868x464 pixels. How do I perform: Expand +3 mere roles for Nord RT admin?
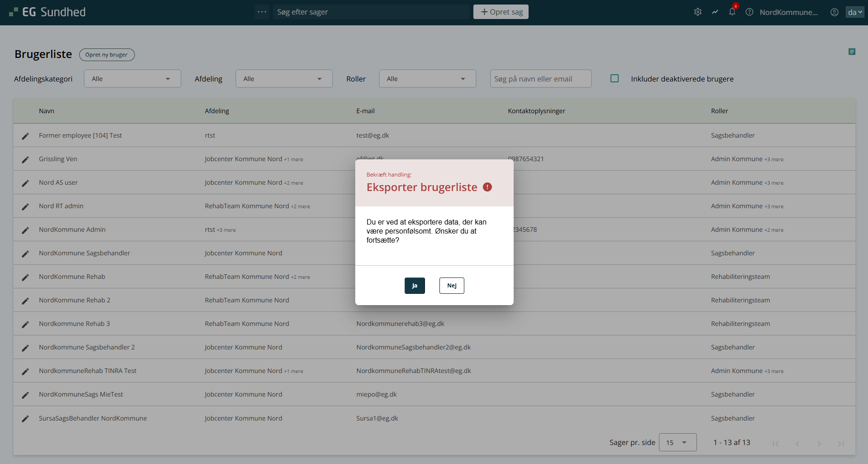pyautogui.click(x=774, y=206)
